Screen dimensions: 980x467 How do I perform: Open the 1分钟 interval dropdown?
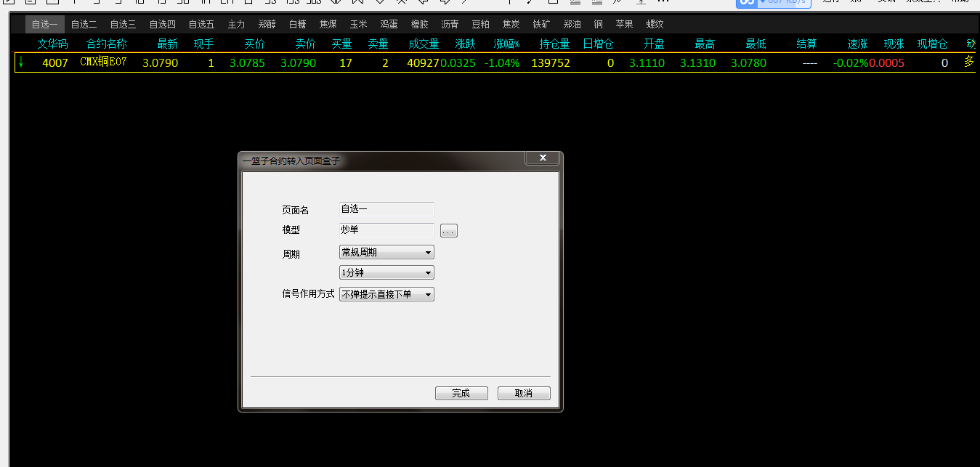click(386, 273)
